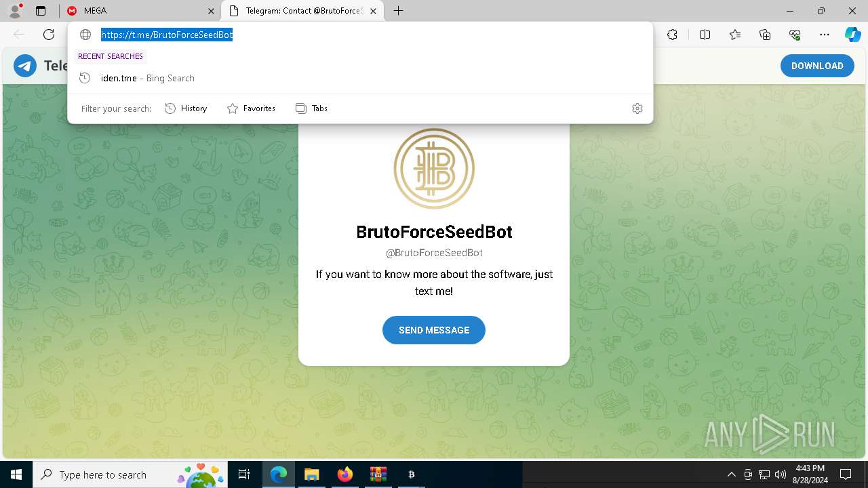Open Browser essentials heart icon
This screenshot has height=488, width=868.
[x=795, y=35]
